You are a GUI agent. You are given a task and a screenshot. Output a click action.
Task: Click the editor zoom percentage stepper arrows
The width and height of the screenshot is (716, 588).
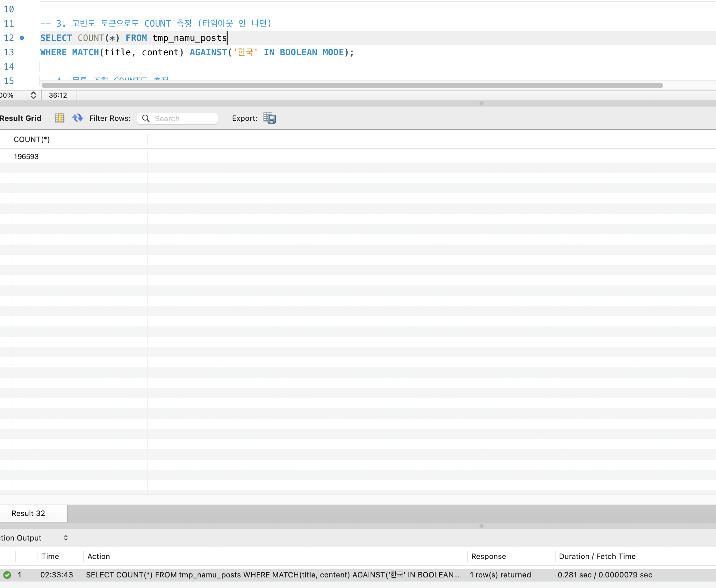tap(33, 95)
